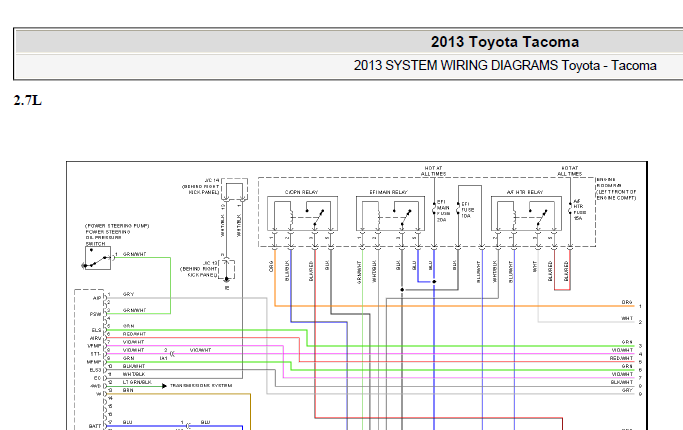The image size is (683, 430).
Task: Click the "A/F HTR FUSE 15A" label
Action: [579, 210]
